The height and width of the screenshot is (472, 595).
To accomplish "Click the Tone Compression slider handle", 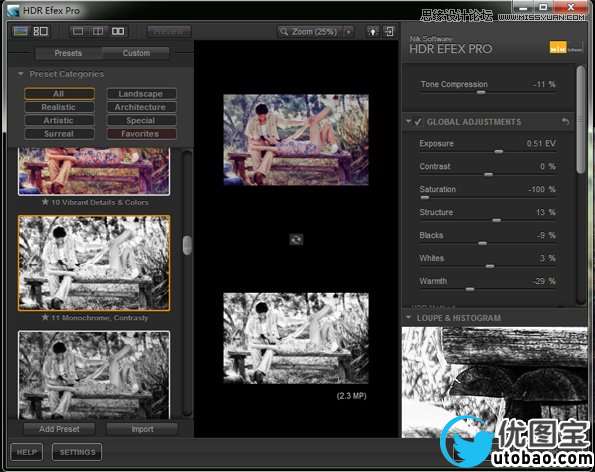I will click(481, 92).
